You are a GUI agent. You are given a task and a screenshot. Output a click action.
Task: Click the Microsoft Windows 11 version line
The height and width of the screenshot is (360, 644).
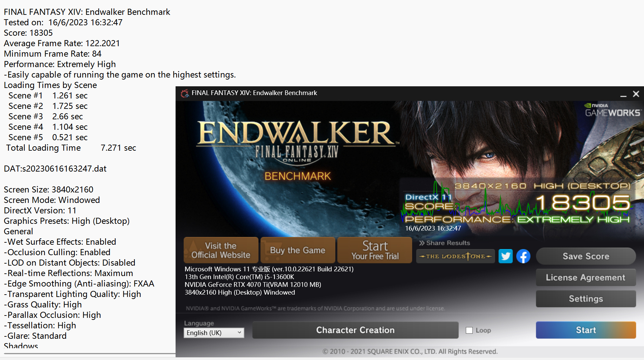[x=269, y=269]
